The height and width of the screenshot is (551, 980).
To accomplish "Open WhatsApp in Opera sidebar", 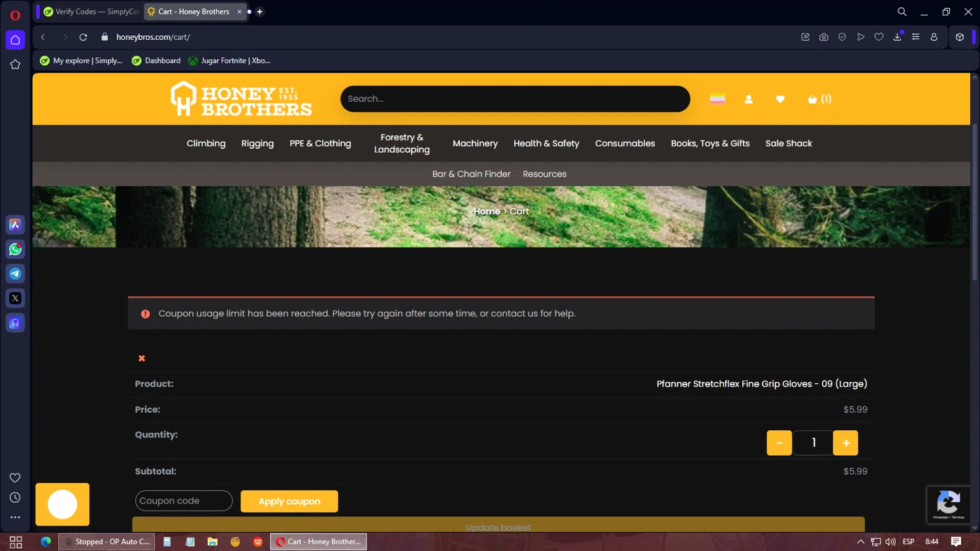I will point(15,249).
